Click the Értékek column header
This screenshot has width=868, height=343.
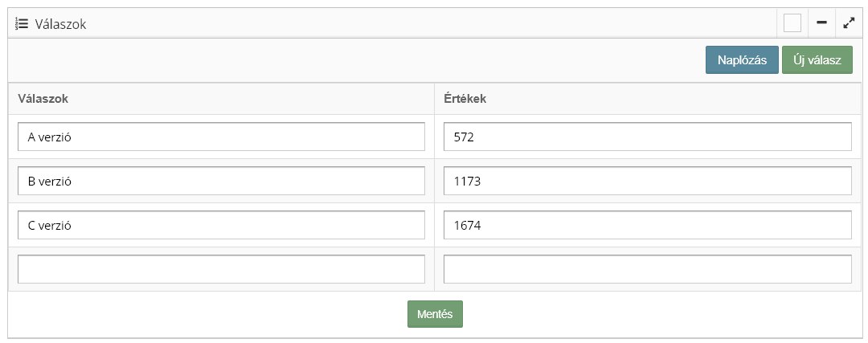465,99
